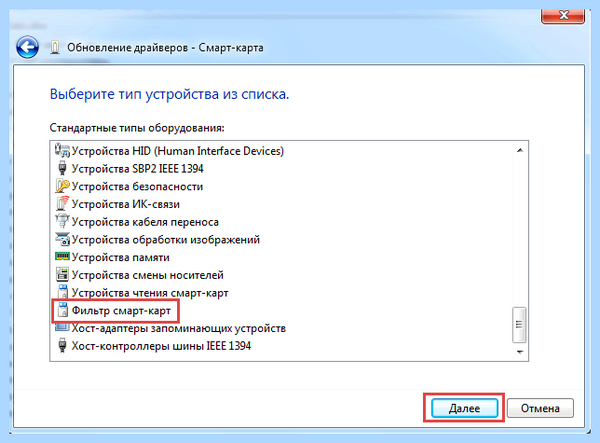Click the icon for Устройства смены носителей
Image resolution: width=600 pixels, height=443 pixels.
click(62, 275)
